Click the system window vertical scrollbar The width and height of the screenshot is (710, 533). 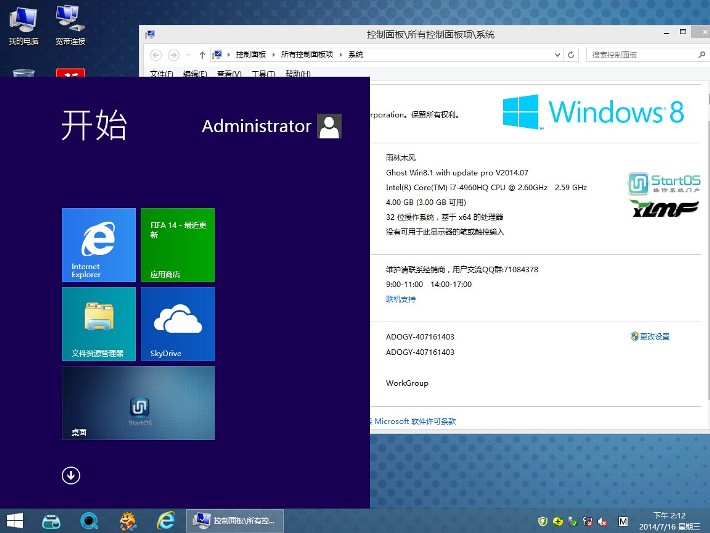click(708, 247)
